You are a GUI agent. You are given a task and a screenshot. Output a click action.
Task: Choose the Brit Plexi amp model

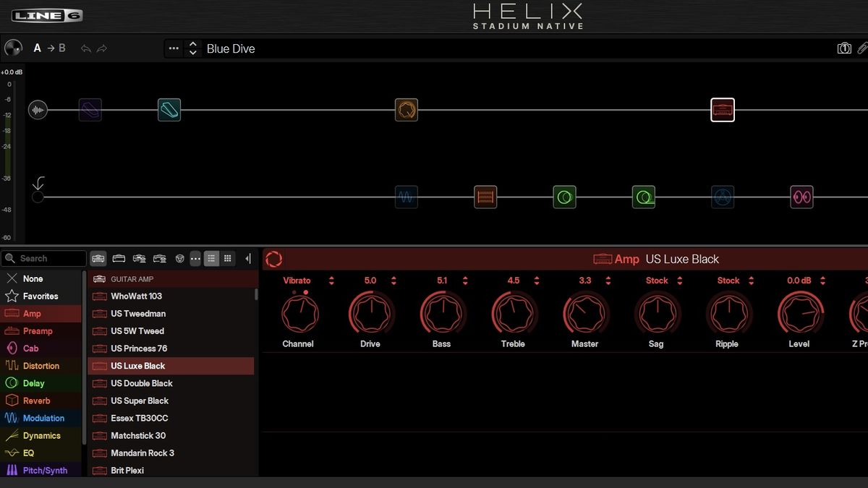(x=171, y=470)
